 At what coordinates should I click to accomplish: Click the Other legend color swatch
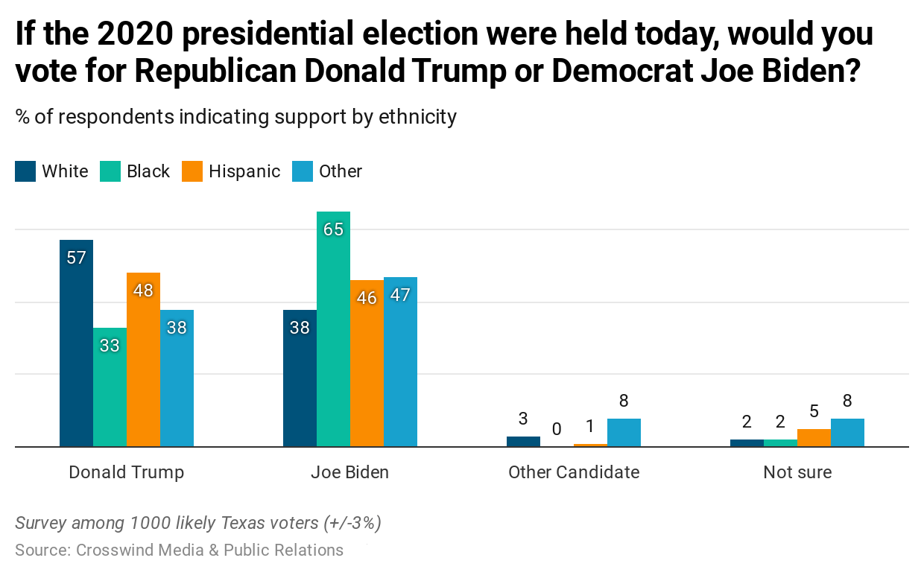(303, 171)
